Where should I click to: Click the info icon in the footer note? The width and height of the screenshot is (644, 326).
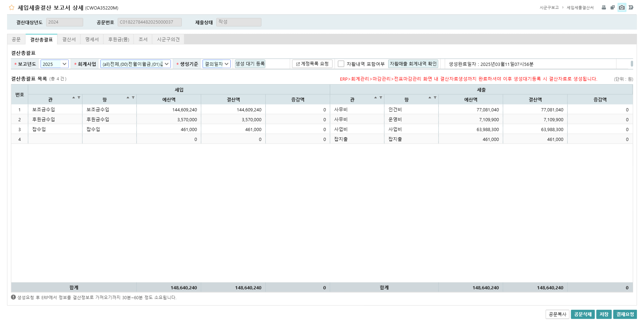pyautogui.click(x=13, y=297)
